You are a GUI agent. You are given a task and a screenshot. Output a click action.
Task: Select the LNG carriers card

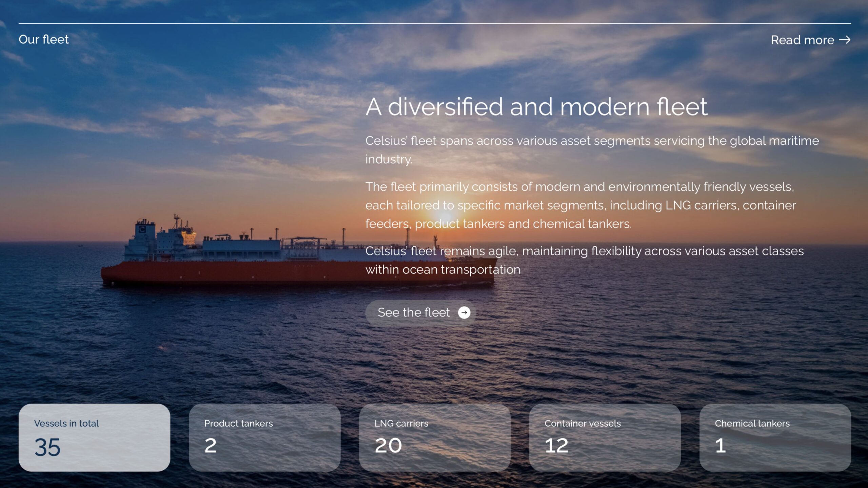(x=435, y=438)
